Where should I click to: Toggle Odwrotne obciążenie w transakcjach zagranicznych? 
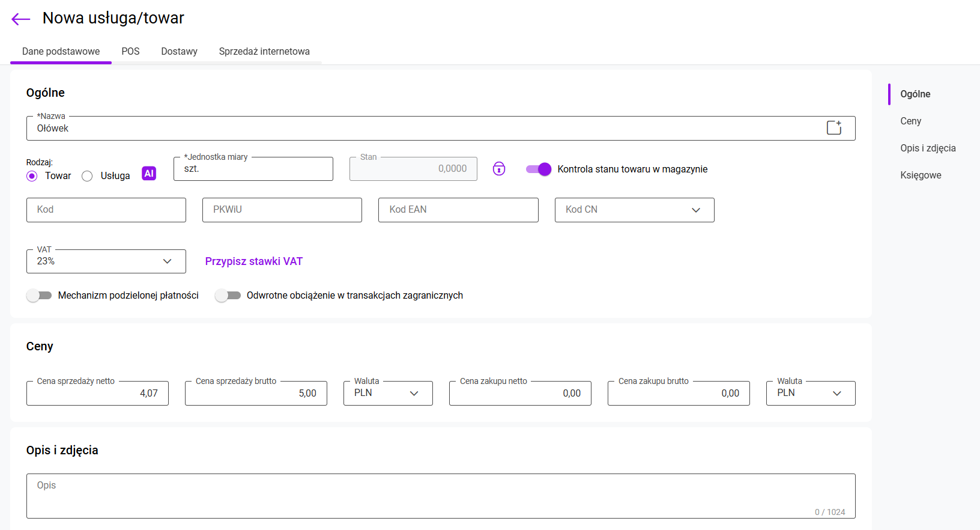click(x=228, y=296)
